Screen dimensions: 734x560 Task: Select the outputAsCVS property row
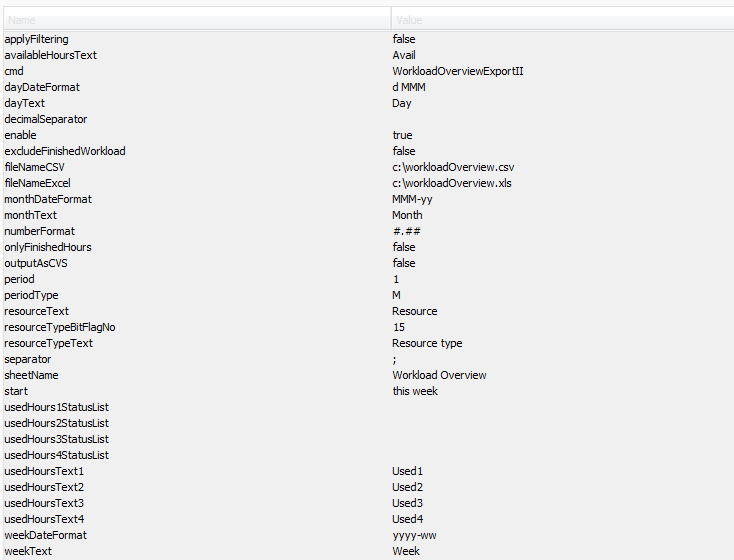point(36,263)
